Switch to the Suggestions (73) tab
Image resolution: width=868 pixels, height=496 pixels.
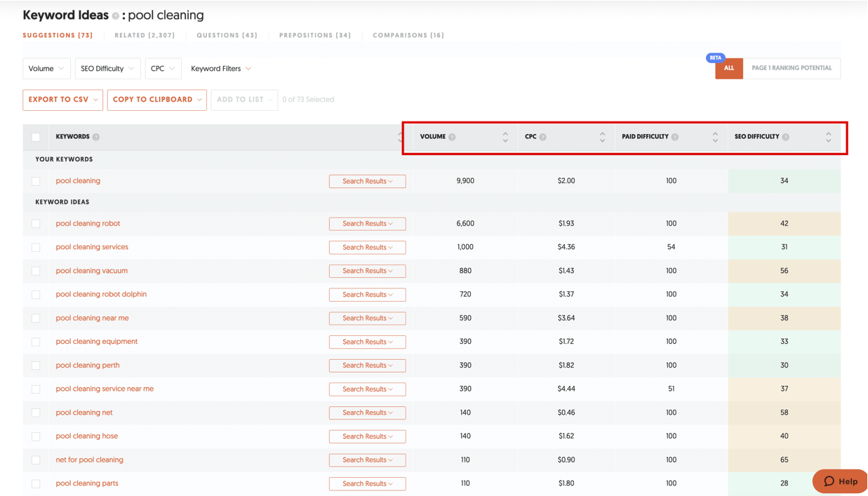58,35
